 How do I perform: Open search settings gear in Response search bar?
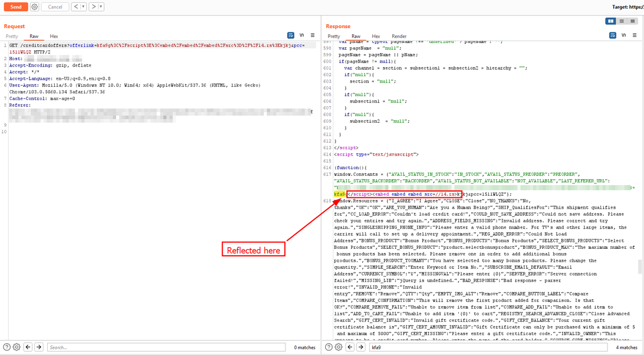pyautogui.click(x=338, y=347)
